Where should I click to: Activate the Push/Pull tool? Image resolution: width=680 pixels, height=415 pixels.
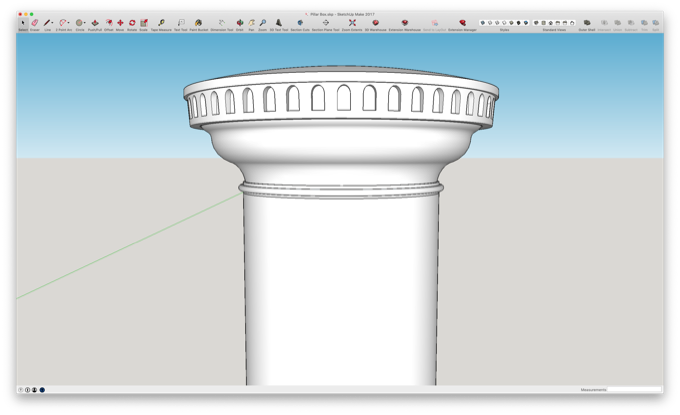95,23
